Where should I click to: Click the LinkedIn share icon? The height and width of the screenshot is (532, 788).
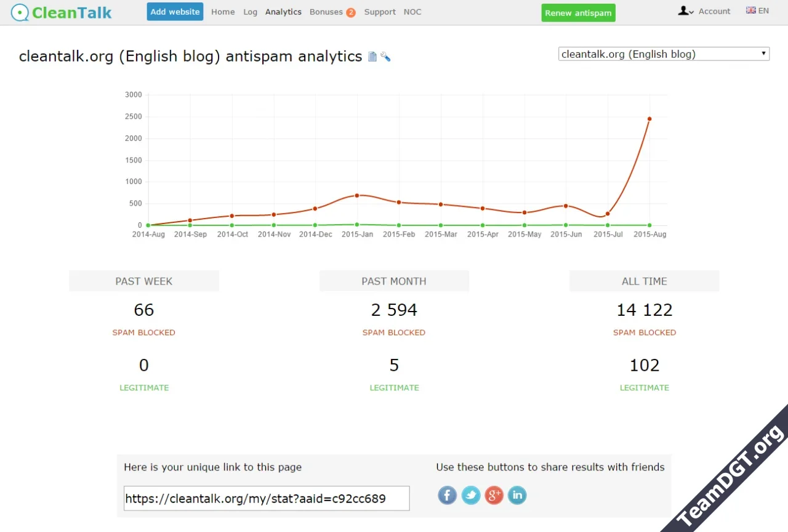[517, 495]
